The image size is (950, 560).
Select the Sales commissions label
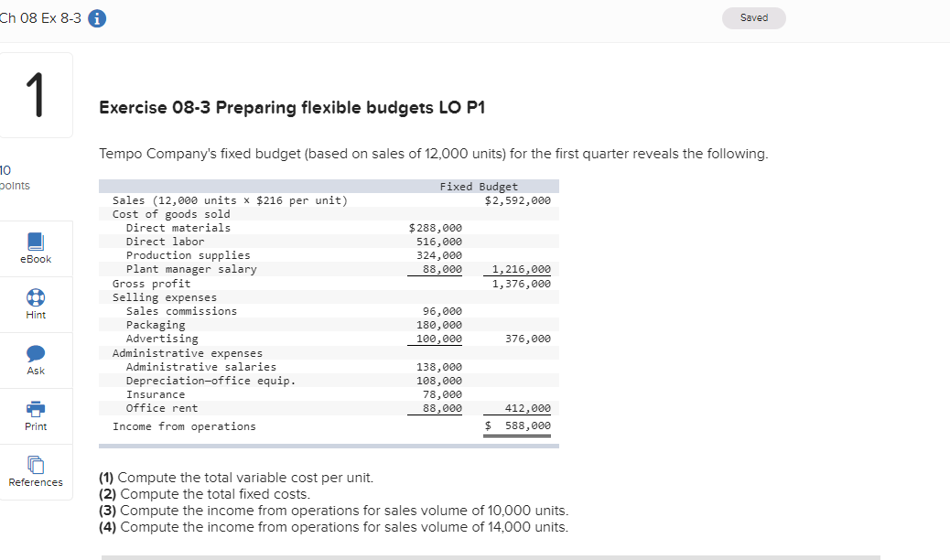click(181, 311)
